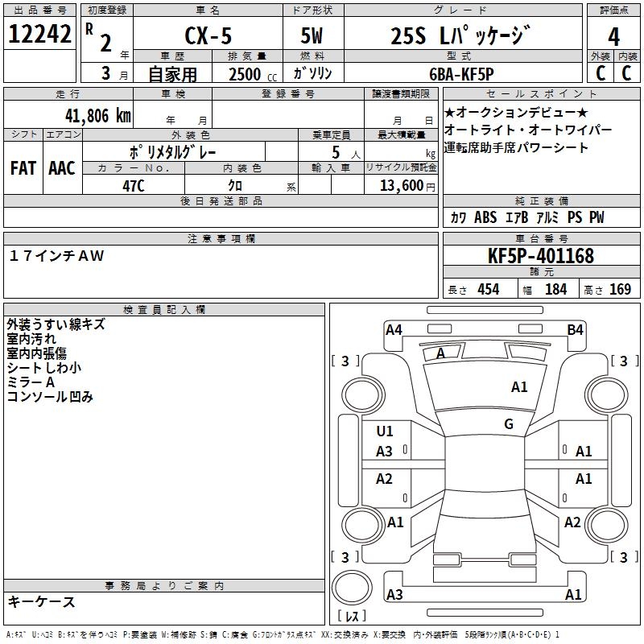This screenshot has height=644, width=644.
Task: Click the line オートライト・オートワイパー
Action: (x=528, y=130)
